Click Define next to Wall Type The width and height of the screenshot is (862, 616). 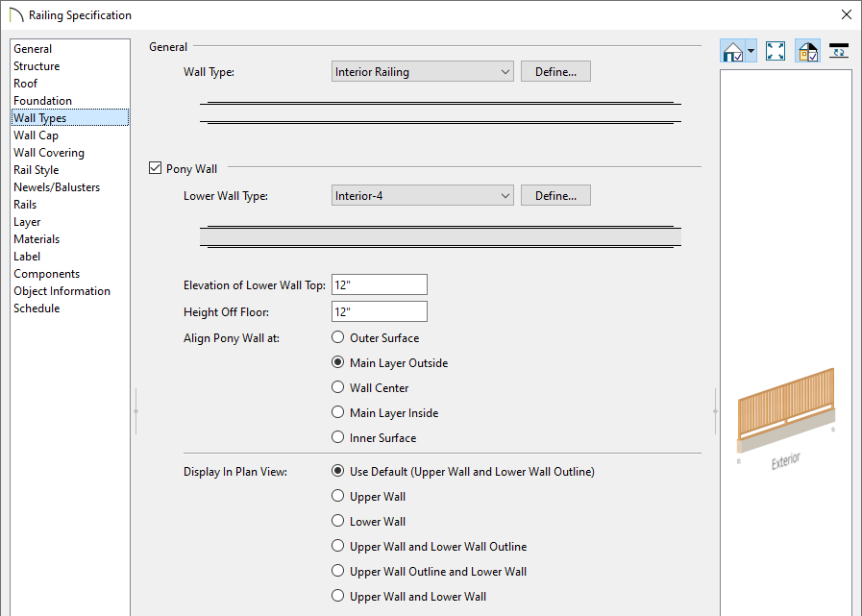point(555,71)
